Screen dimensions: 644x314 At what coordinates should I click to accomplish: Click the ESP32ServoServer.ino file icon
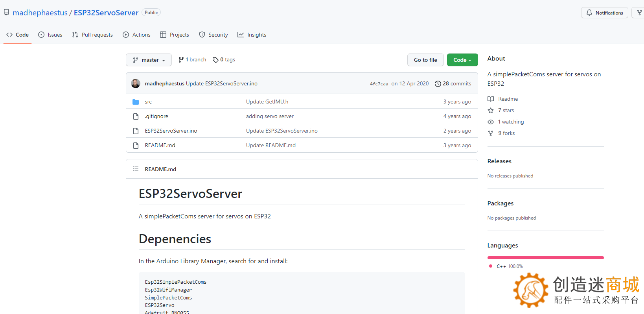(136, 131)
